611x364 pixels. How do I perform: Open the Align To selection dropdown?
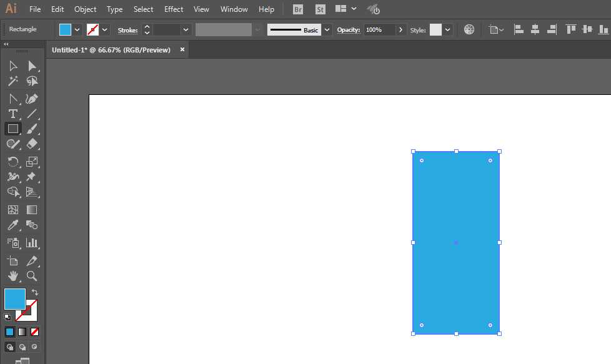point(496,29)
